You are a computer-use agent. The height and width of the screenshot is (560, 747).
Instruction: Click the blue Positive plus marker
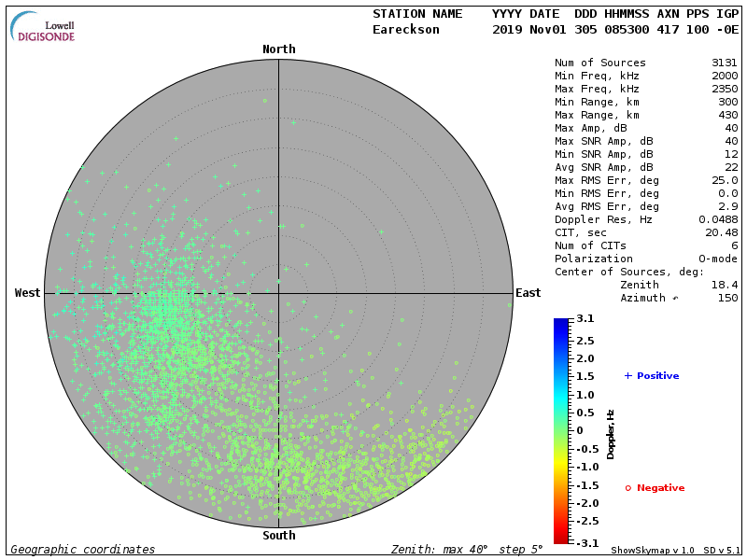point(628,376)
